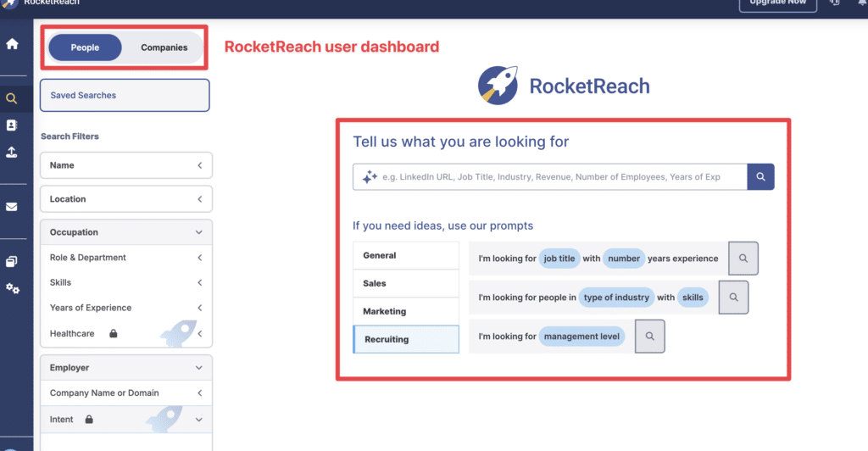Viewport: 868px width, 451px height.
Task: Select the Recruiting prompts tab
Action: pyautogui.click(x=406, y=339)
